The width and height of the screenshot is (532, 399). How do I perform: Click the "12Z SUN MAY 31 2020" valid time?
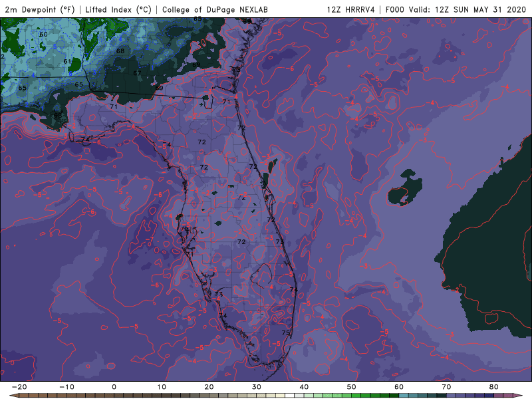click(x=480, y=9)
